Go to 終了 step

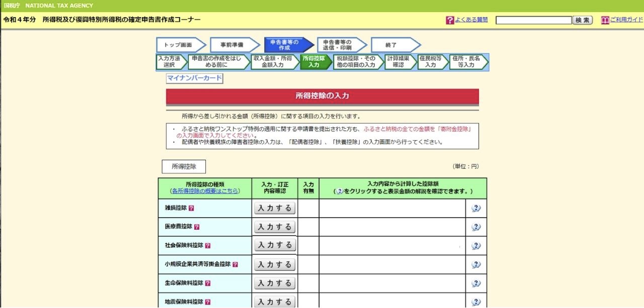tap(395, 45)
